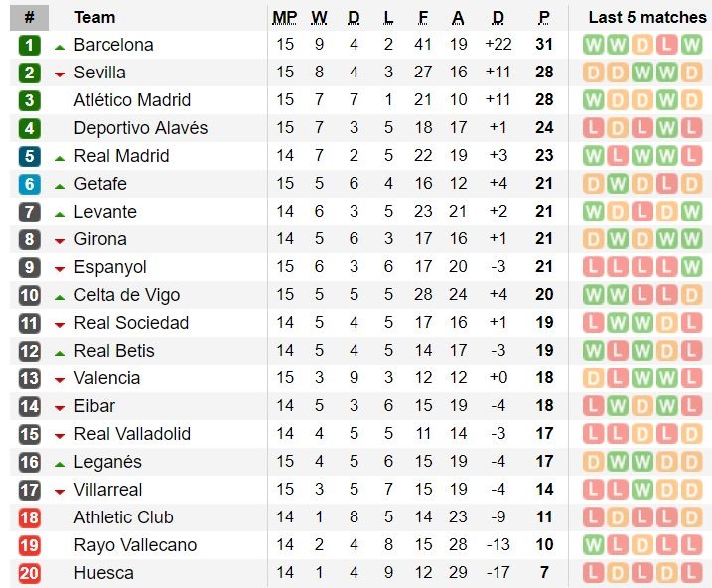The width and height of the screenshot is (712, 588).
Task: Open the Deportivo Alavés team link
Action: 141,128
